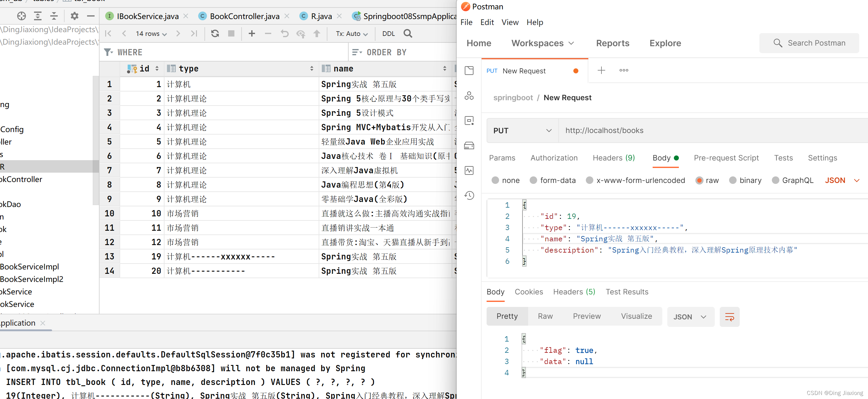
Task: Click the expand all icon in IDE toolbar
Action: (38, 16)
